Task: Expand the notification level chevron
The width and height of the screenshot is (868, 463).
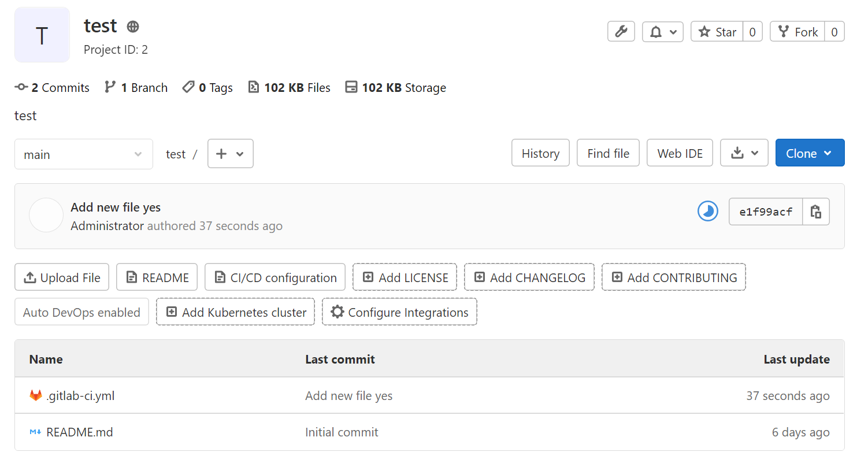Action: click(x=674, y=32)
